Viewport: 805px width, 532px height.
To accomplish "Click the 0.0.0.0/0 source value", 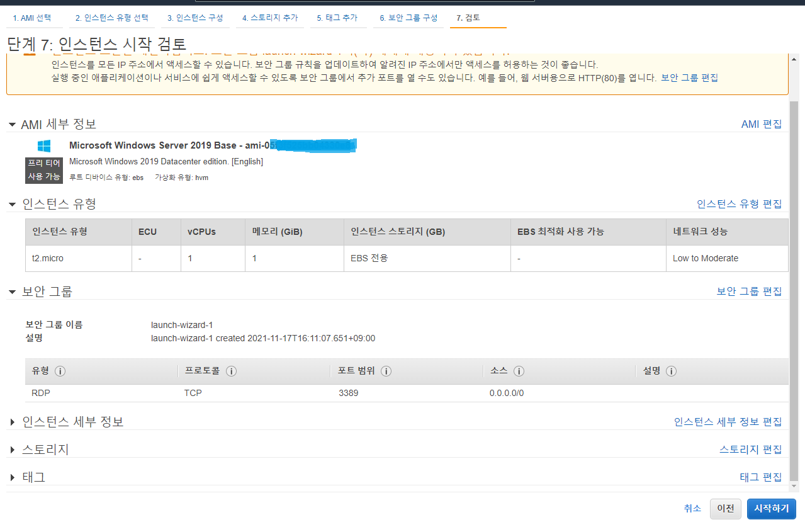I will pyautogui.click(x=507, y=393).
